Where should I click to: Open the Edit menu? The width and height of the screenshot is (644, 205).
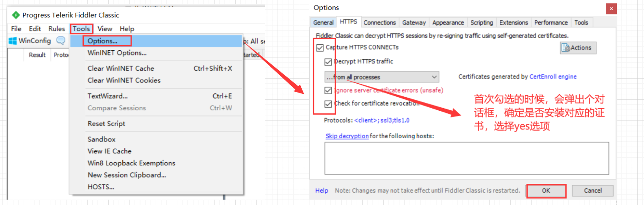point(35,29)
